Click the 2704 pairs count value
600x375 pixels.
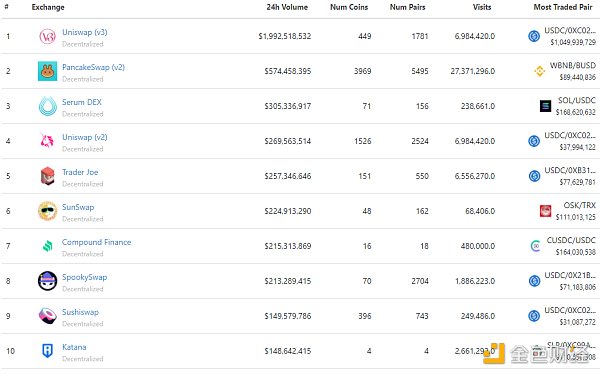[x=420, y=281]
